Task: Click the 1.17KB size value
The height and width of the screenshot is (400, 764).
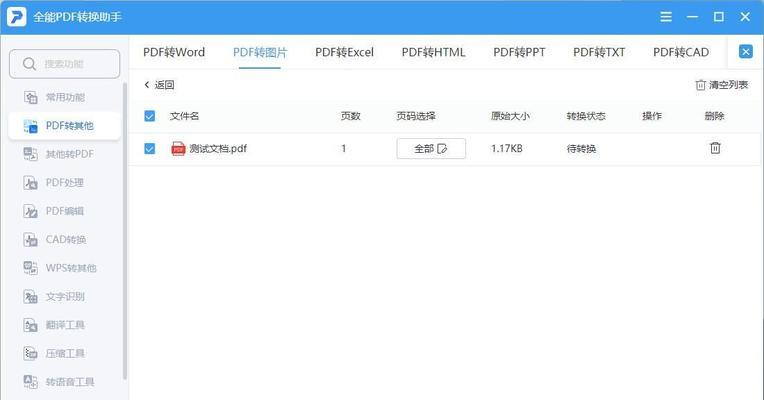Action: 507,149
